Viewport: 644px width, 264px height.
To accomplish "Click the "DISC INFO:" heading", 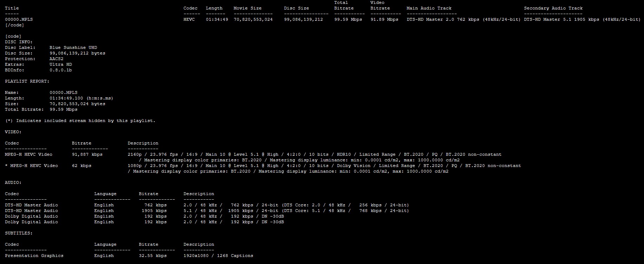I will (x=19, y=42).
